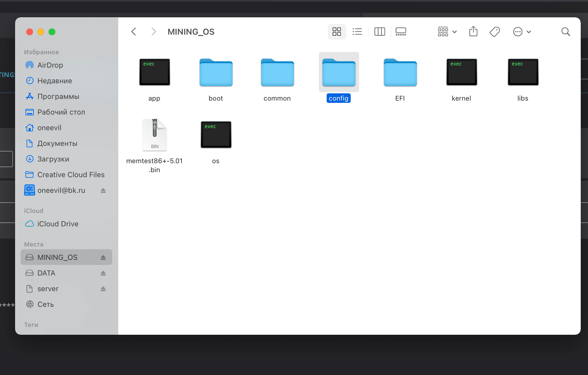Click the tag icon in toolbar
The image size is (588, 375).
[494, 32]
